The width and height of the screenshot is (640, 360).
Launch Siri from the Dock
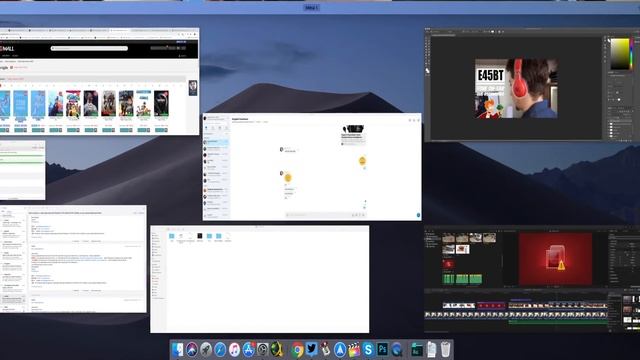[x=191, y=350]
